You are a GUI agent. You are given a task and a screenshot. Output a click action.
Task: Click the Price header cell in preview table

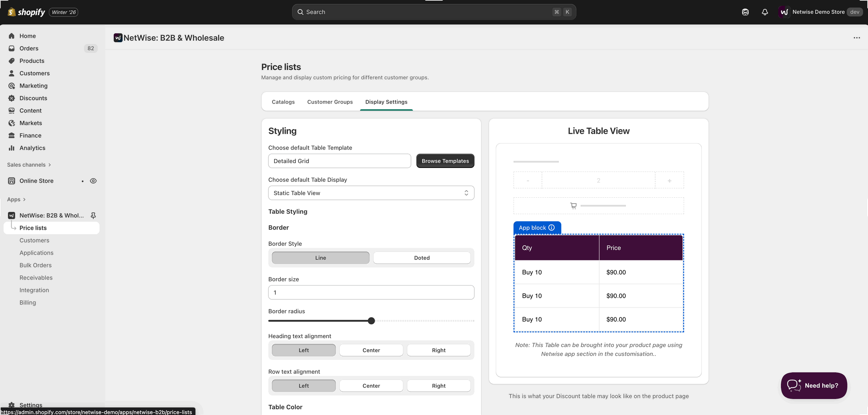(x=641, y=247)
